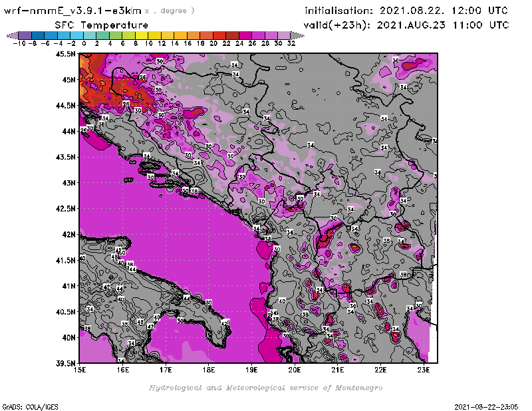
Task: Click the "45N" latitude label
Action: coord(68,80)
